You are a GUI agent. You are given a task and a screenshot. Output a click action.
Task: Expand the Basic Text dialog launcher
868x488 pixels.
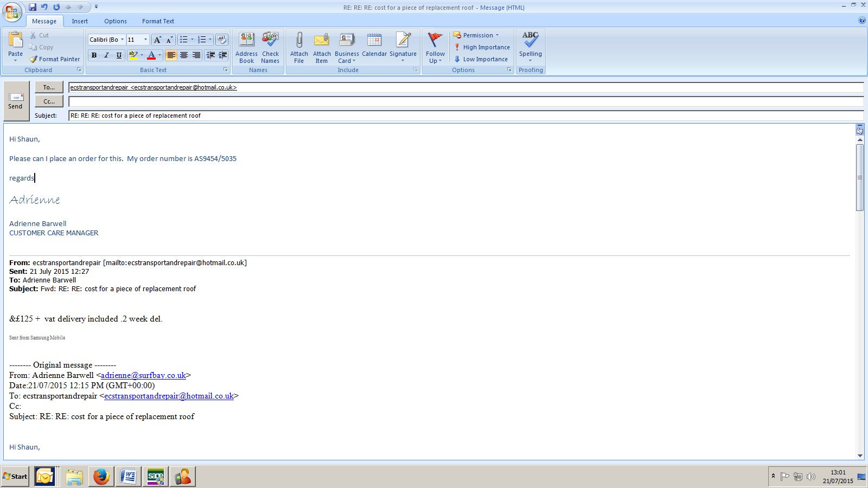(226, 70)
